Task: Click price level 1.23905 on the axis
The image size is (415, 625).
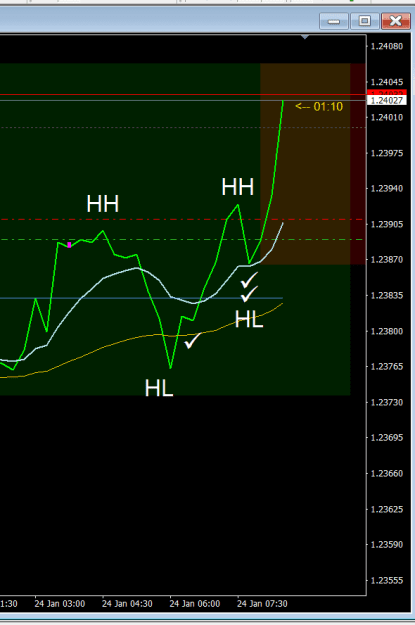Action: pos(387,224)
